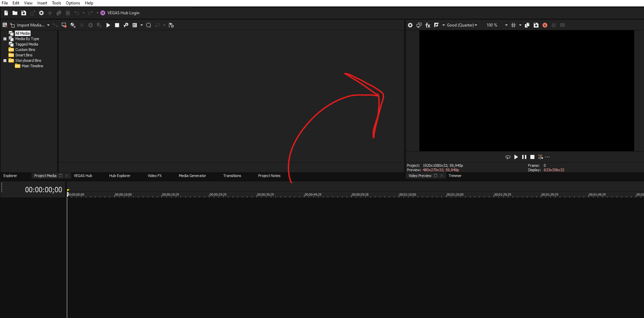Screen dimensions: 644x318
Task: Click the 00:00:00;00 timecode display
Action: click(43, 190)
